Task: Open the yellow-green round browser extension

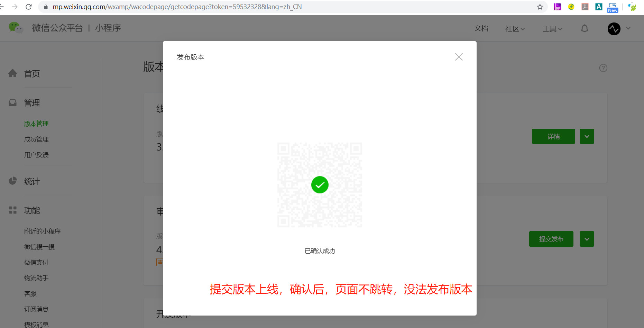Action: pyautogui.click(x=571, y=7)
